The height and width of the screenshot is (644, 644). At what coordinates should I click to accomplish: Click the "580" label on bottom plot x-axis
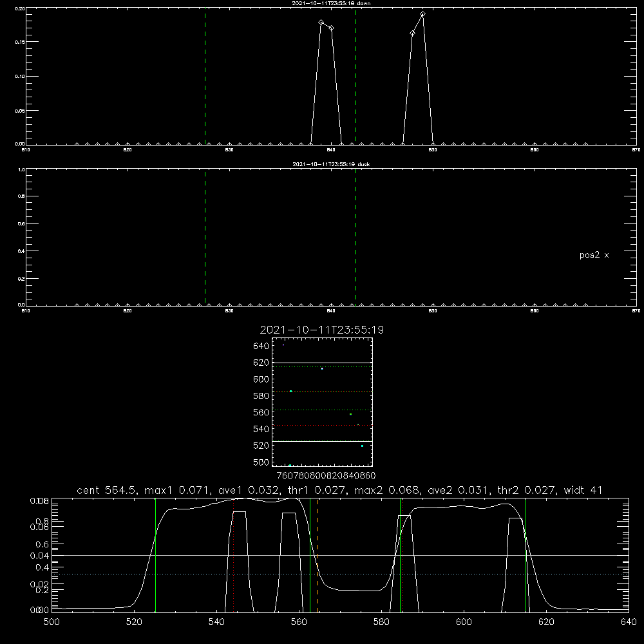(x=381, y=622)
